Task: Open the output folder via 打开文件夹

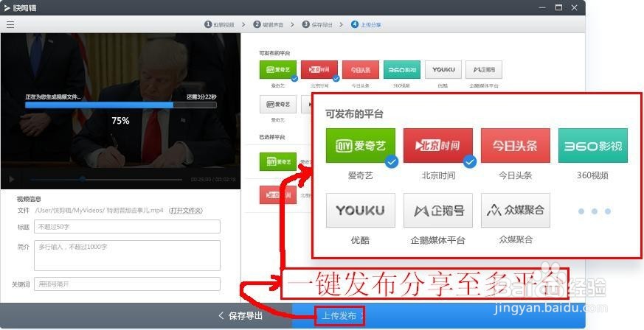Action: point(186,210)
